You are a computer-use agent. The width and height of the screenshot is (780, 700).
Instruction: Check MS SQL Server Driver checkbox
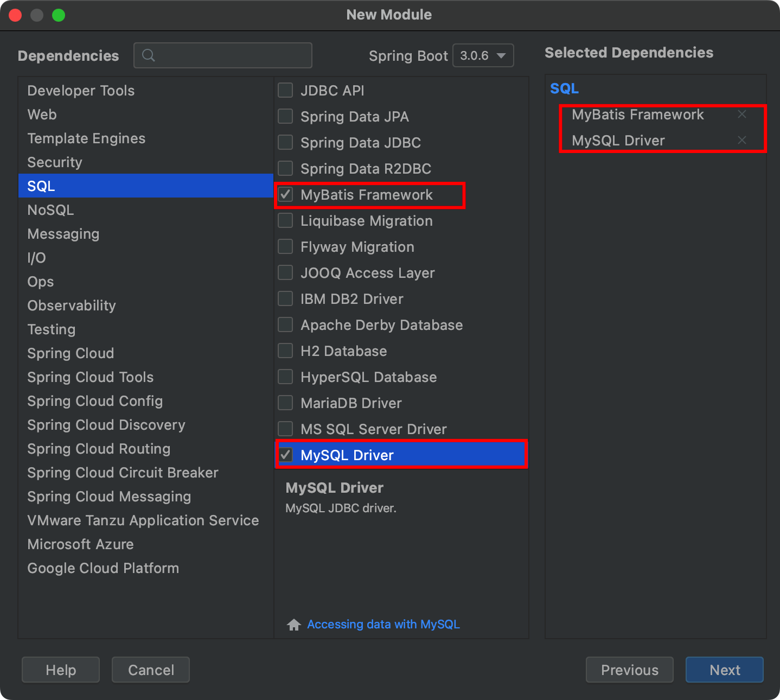[285, 429]
